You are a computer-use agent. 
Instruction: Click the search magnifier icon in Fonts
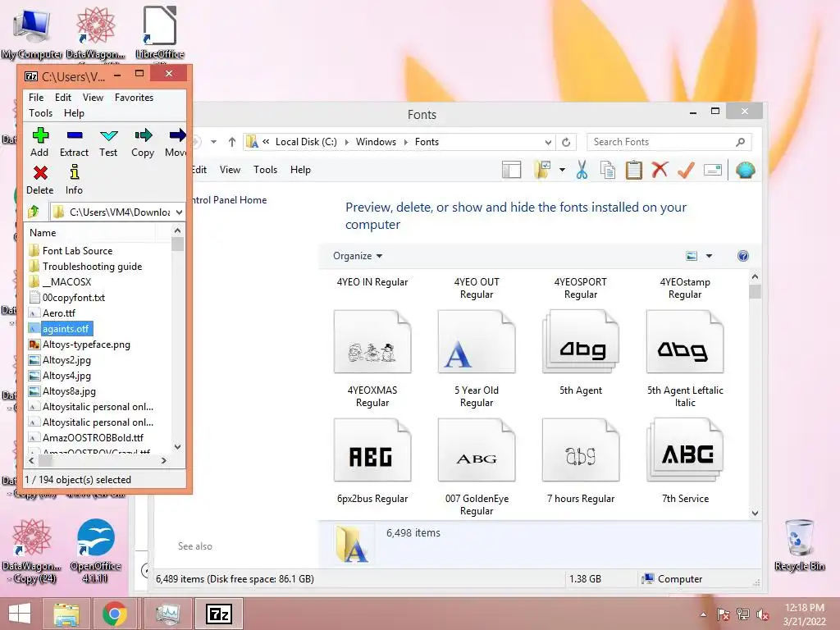pyautogui.click(x=741, y=142)
